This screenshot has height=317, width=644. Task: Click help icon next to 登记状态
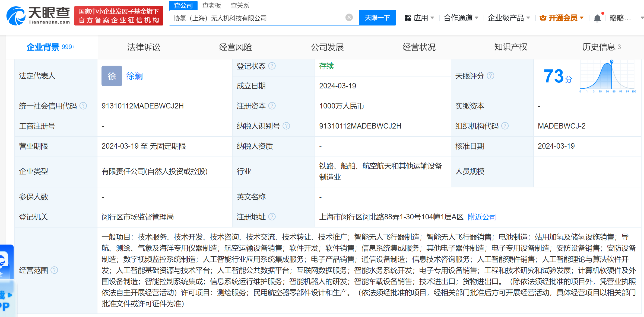[x=272, y=66]
